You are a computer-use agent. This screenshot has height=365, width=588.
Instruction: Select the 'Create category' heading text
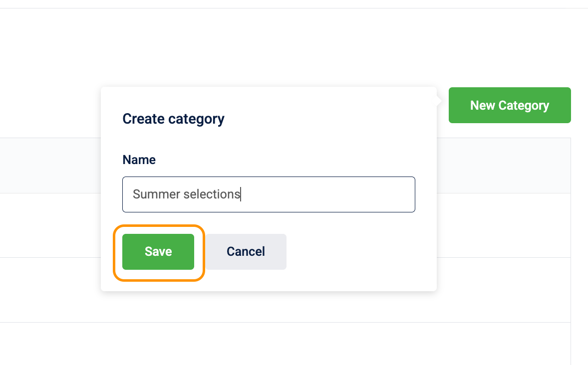click(x=173, y=119)
